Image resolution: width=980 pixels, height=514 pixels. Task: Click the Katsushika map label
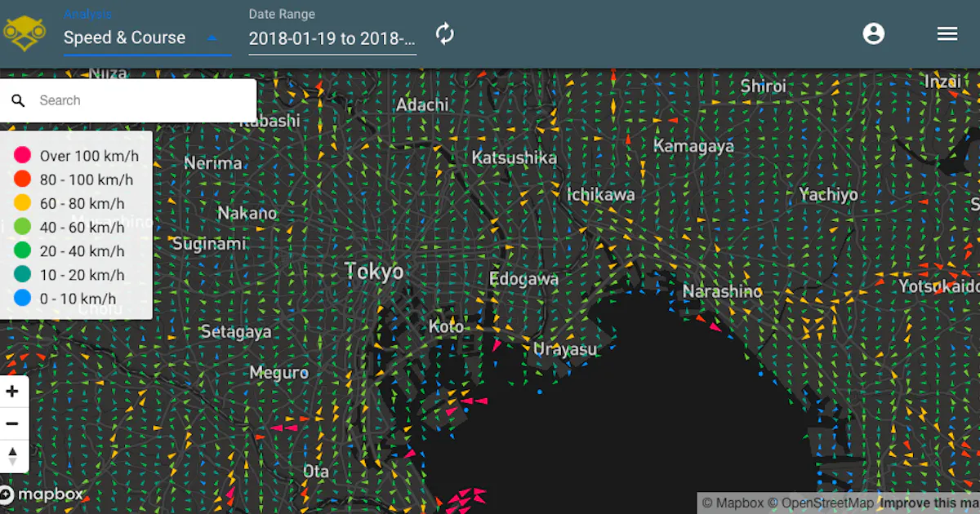[x=514, y=157]
